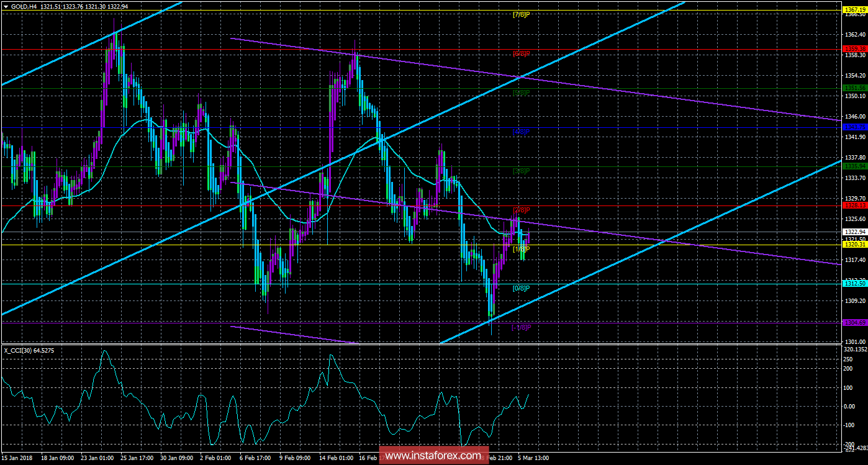868x465 pixels.
Task: Select the X_CCI(30) 64.5275 indicator label
Action: click(x=29, y=351)
